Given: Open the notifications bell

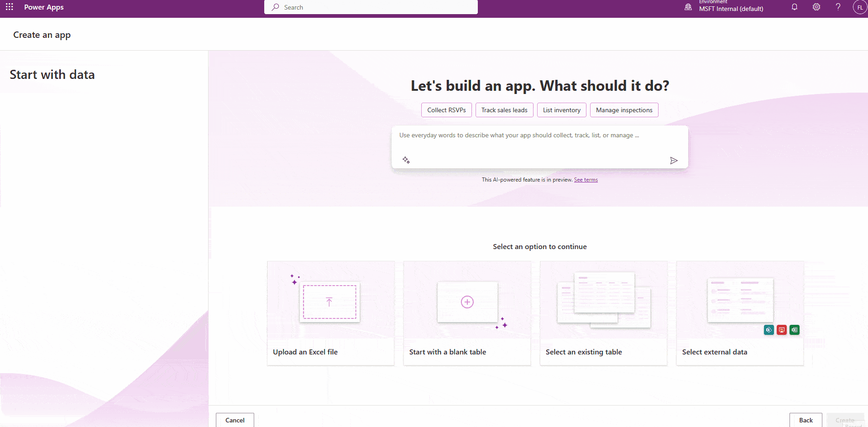Looking at the screenshot, I should (794, 7).
